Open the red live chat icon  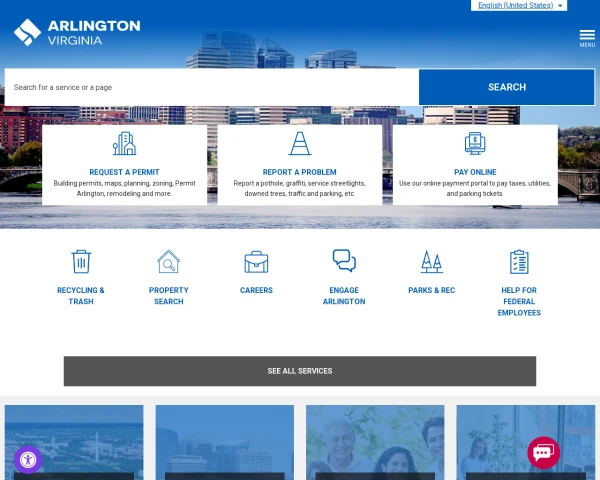(544, 453)
